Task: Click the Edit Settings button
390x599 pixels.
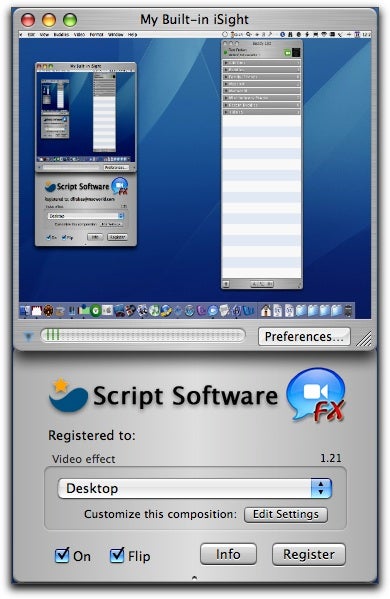Action: [286, 514]
